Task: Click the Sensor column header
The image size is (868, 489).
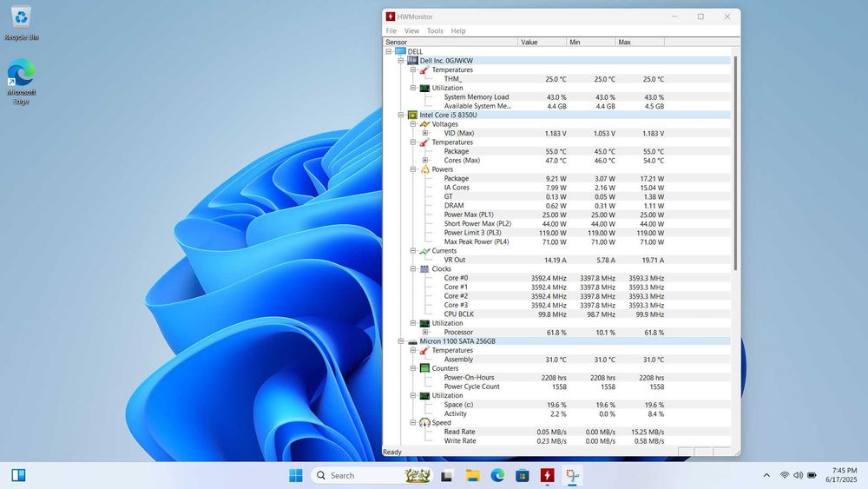Action: tap(450, 42)
